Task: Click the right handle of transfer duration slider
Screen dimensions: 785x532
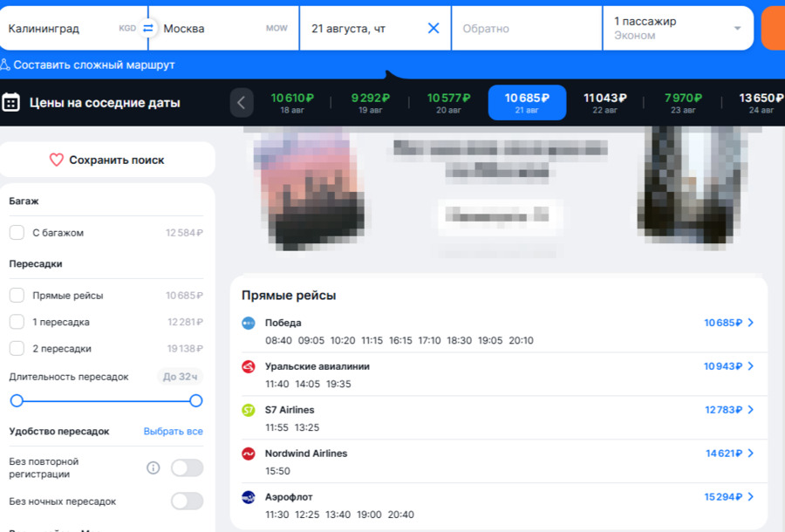Action: point(196,400)
